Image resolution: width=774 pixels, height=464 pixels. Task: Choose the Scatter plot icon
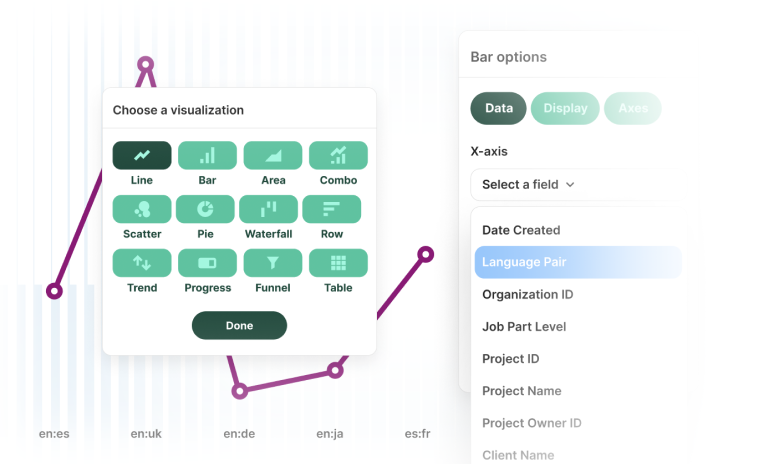click(141, 209)
